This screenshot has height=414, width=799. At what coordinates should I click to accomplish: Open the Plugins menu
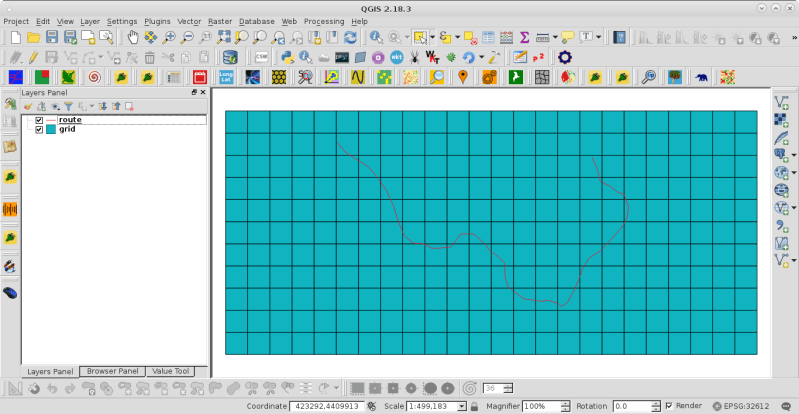[x=157, y=21]
